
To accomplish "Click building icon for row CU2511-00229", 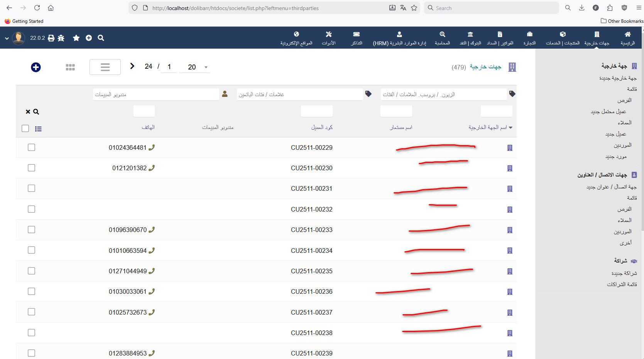I will pyautogui.click(x=510, y=148).
